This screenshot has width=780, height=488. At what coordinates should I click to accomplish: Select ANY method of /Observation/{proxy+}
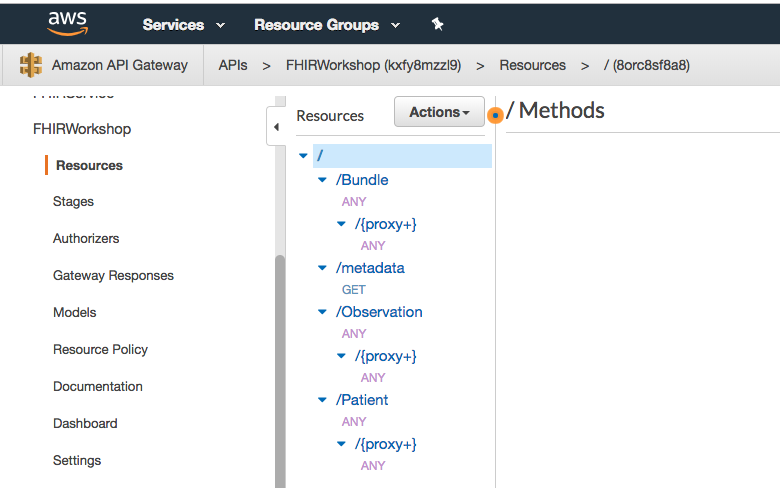pos(373,378)
